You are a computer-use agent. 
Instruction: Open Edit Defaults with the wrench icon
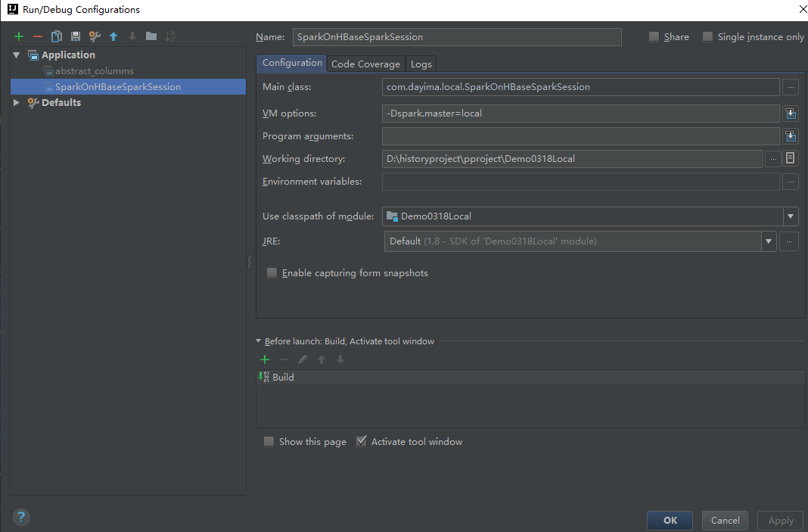coord(94,36)
